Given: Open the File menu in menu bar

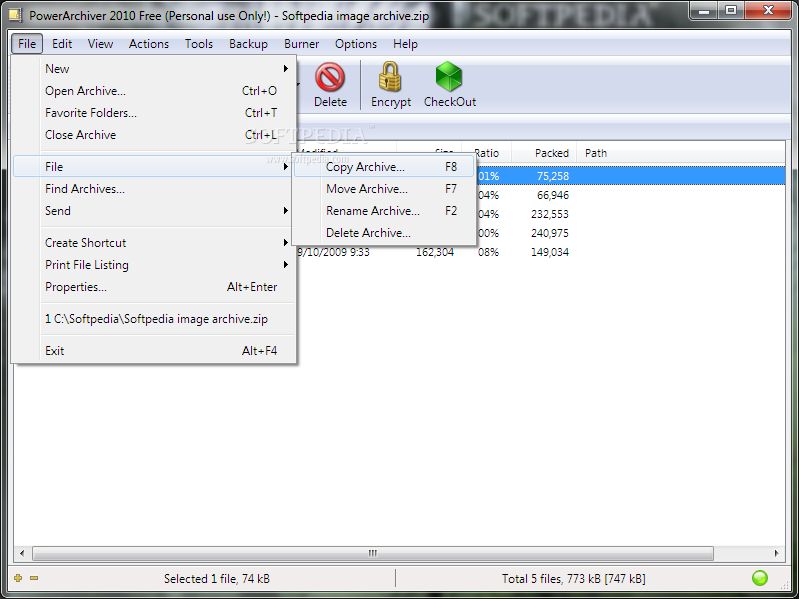Looking at the screenshot, I should [27, 44].
